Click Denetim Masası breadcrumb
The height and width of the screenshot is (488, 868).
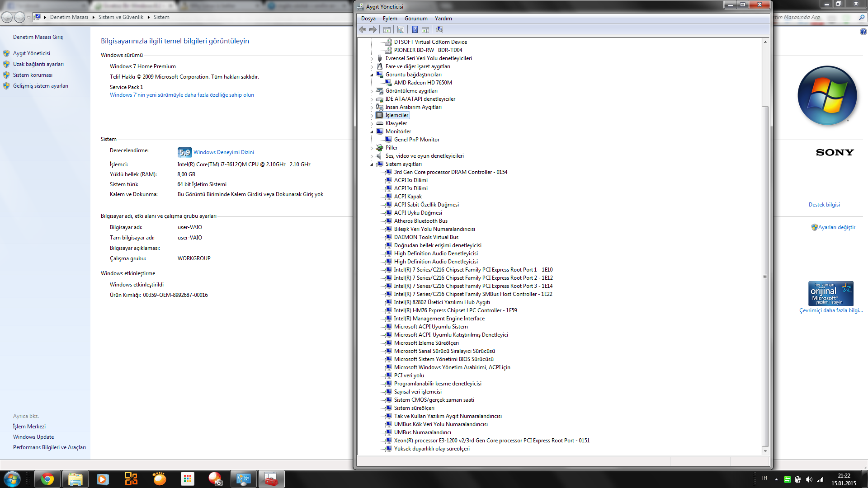pos(69,17)
